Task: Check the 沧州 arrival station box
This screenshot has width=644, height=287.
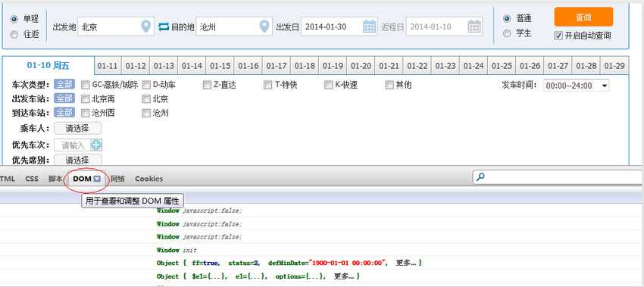Action: pos(146,113)
